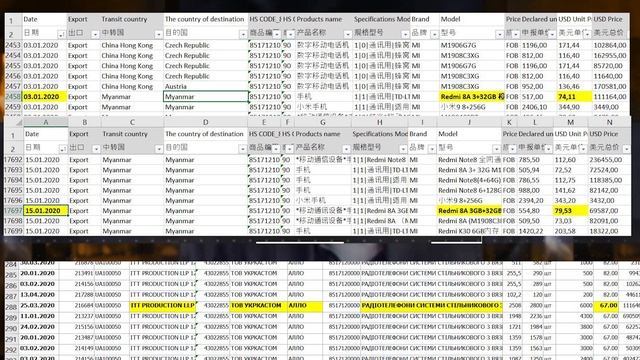Click the USD unit price cell 203,58
This screenshot has width=640, height=360.
571,231
